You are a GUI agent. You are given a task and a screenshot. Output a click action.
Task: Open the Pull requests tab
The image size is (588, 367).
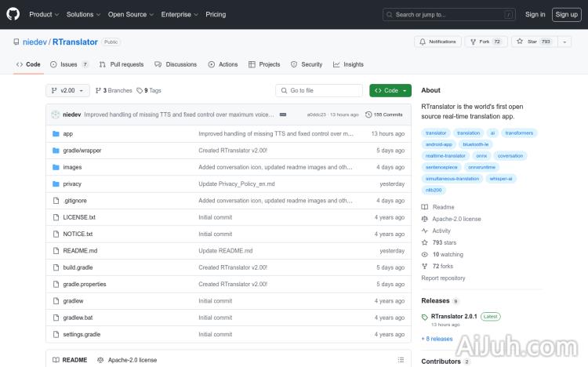click(x=122, y=64)
